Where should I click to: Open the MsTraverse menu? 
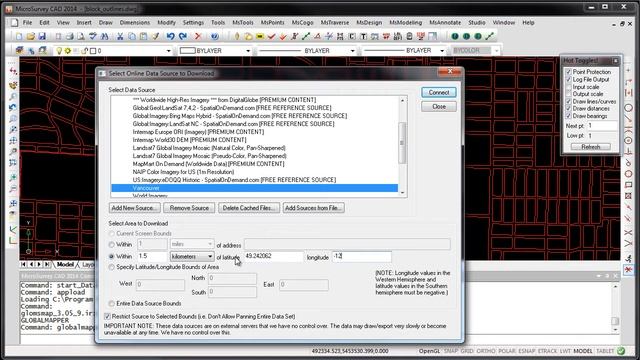tap(335, 23)
